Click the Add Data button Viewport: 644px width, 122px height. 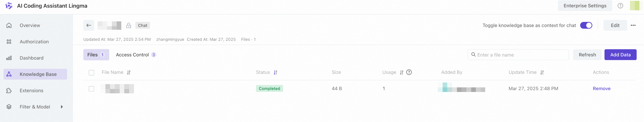pos(620,55)
